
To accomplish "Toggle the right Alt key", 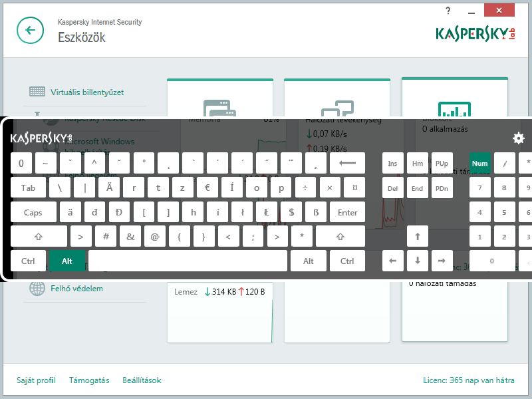I will (x=309, y=261).
